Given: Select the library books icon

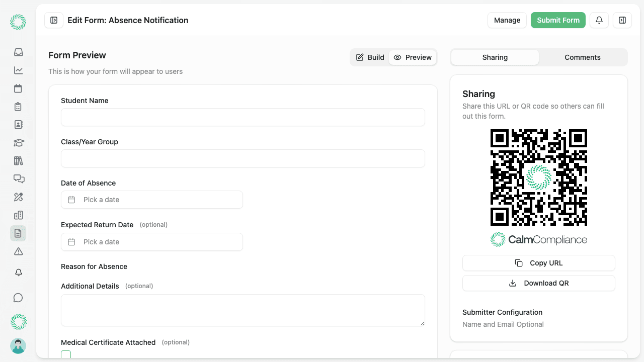Looking at the screenshot, I should [18, 160].
